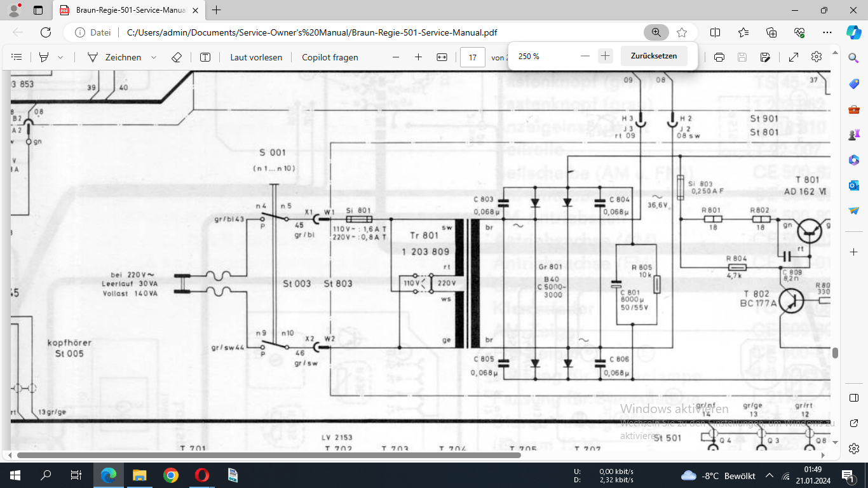Toggle the highlighter tool
The height and width of the screenshot is (488, 868).
coord(44,57)
